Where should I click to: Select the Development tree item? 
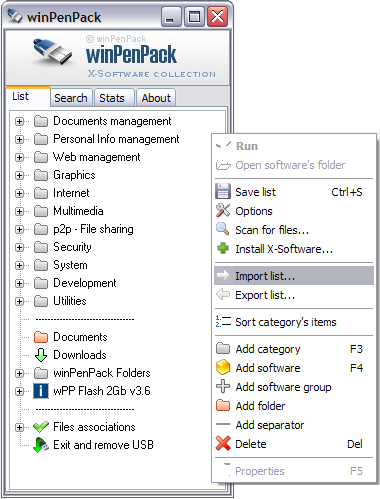point(85,283)
